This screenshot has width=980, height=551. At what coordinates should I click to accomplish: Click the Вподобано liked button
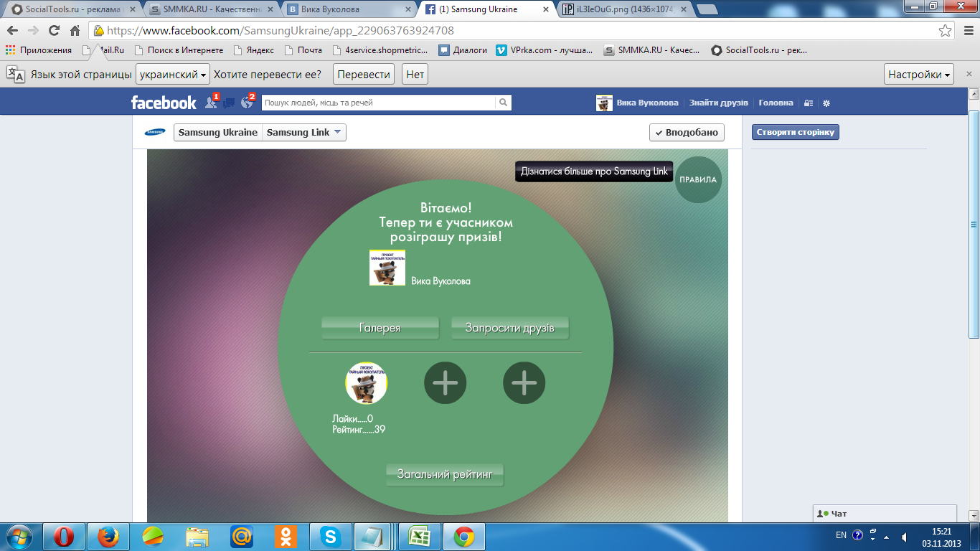687,133
